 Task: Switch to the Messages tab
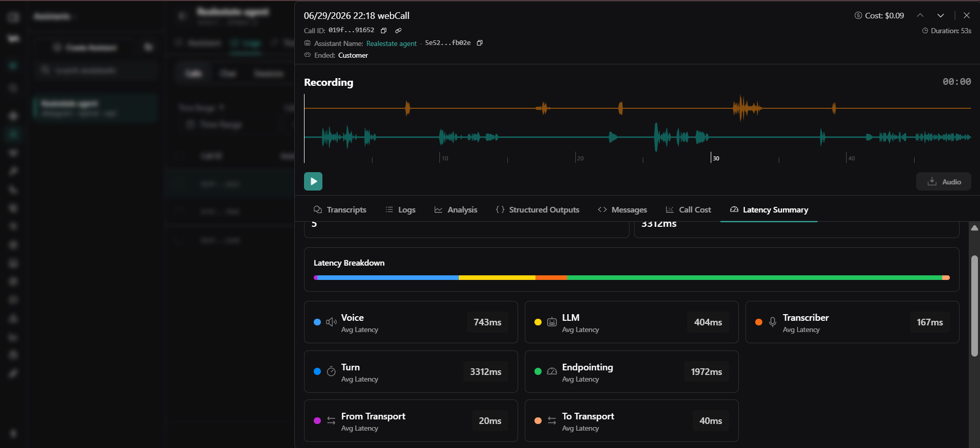(622, 210)
